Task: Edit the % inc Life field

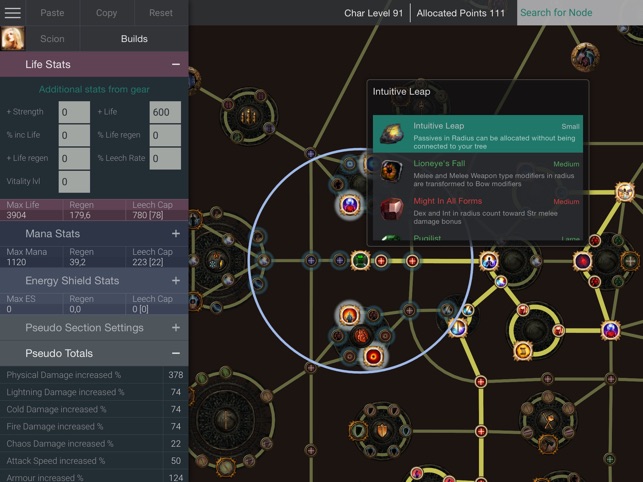Action: click(x=74, y=135)
